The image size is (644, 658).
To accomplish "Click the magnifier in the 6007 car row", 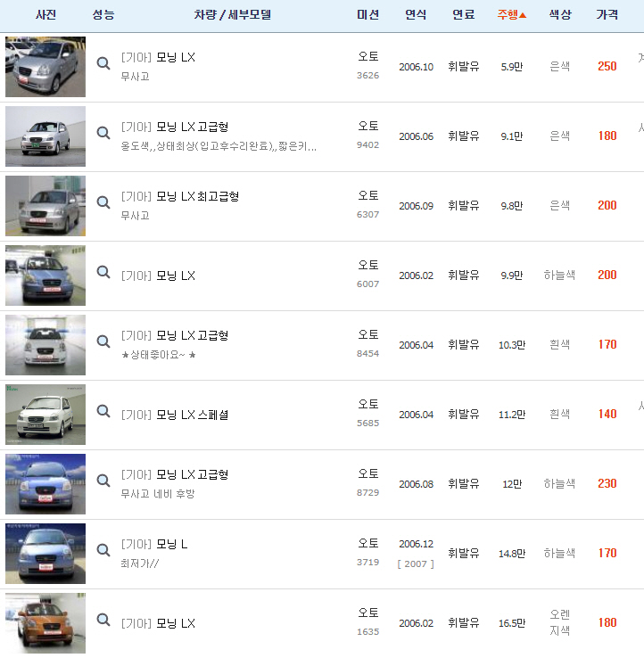I will click(103, 272).
